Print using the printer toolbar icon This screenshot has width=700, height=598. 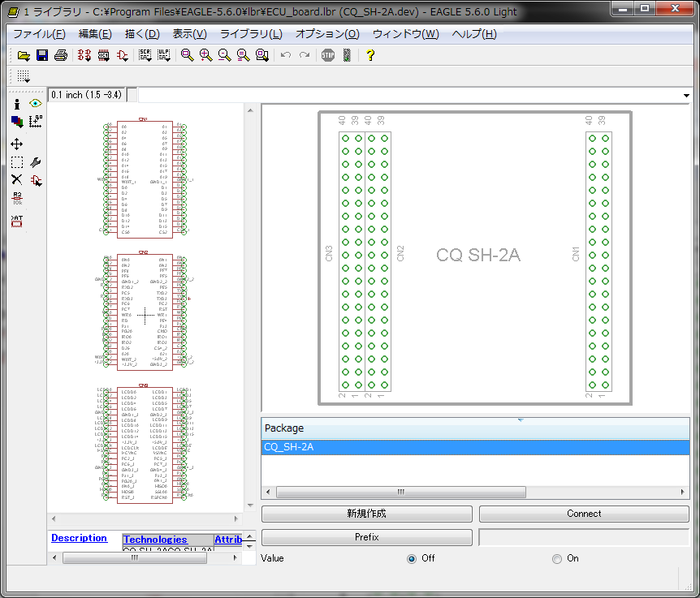(x=61, y=55)
